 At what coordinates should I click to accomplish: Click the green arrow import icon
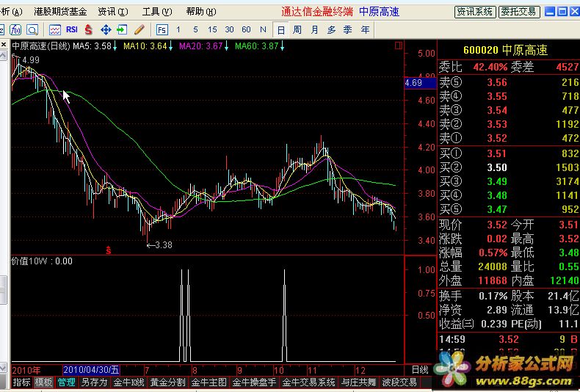coord(122,29)
